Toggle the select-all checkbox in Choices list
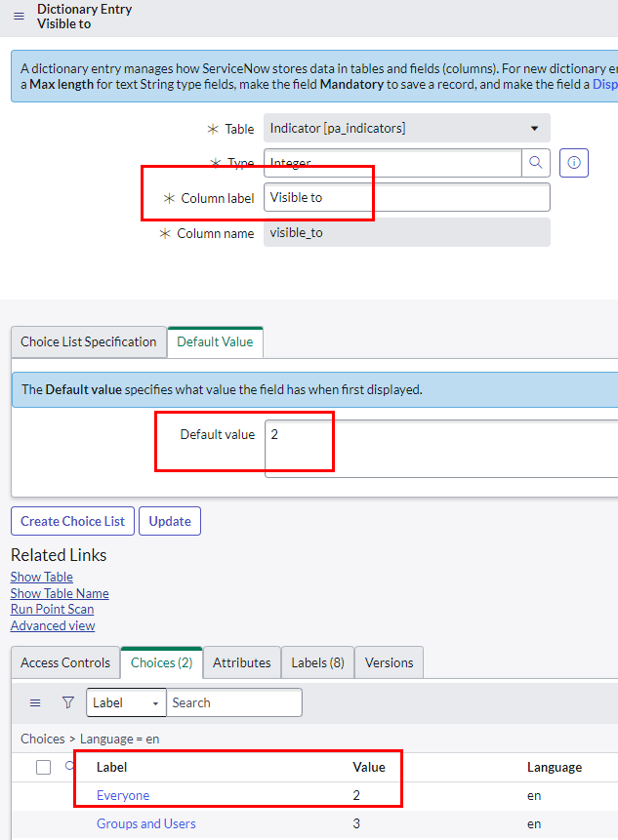This screenshot has width=618, height=840. coord(43,767)
